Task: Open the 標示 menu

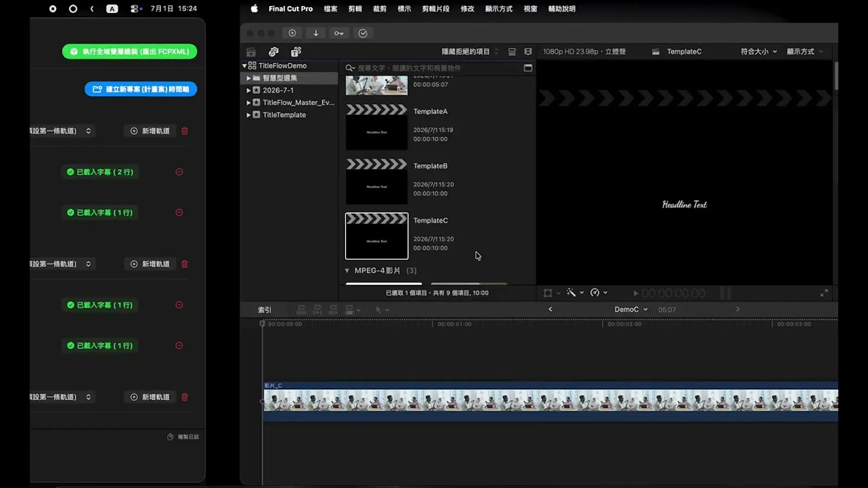Action: pyautogui.click(x=404, y=9)
